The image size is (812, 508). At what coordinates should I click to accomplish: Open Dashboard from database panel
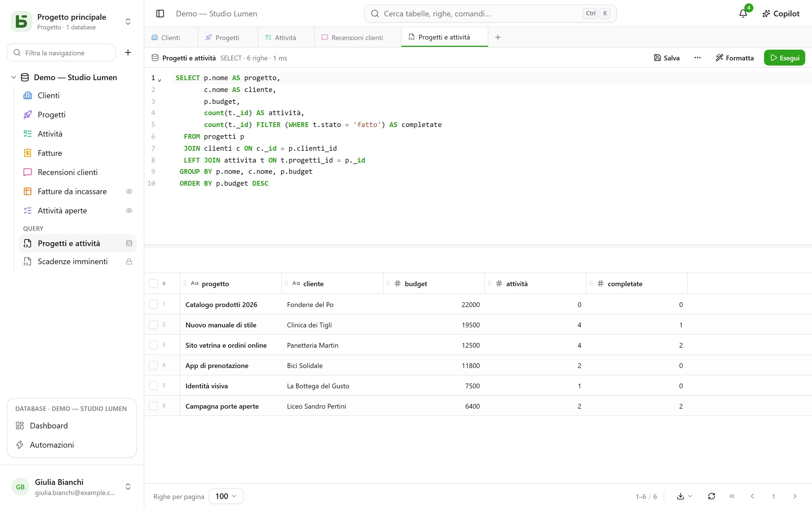tap(71, 425)
